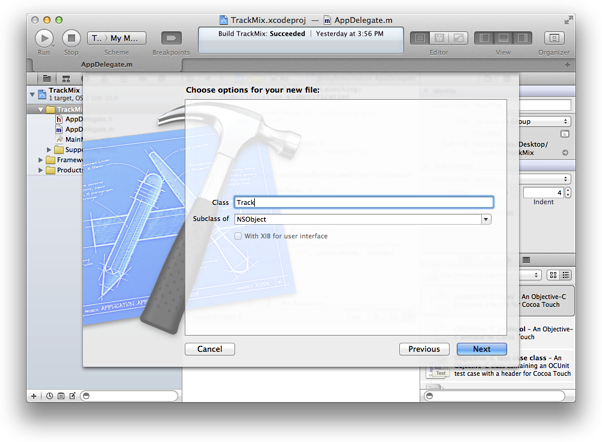Select the Standard editor button
Screen dimensions: 602x442
click(x=420, y=38)
